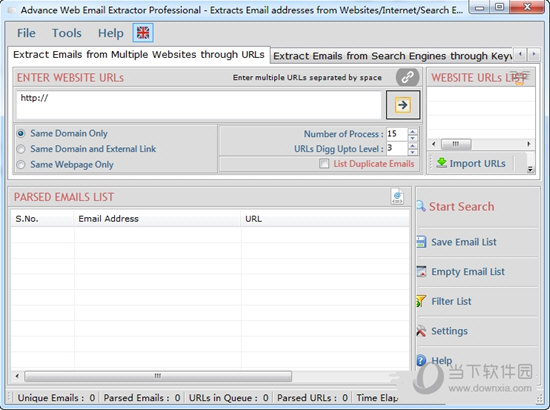Screen dimensions: 550x410
Task: Click the Empty Email List icon
Action: (x=421, y=271)
